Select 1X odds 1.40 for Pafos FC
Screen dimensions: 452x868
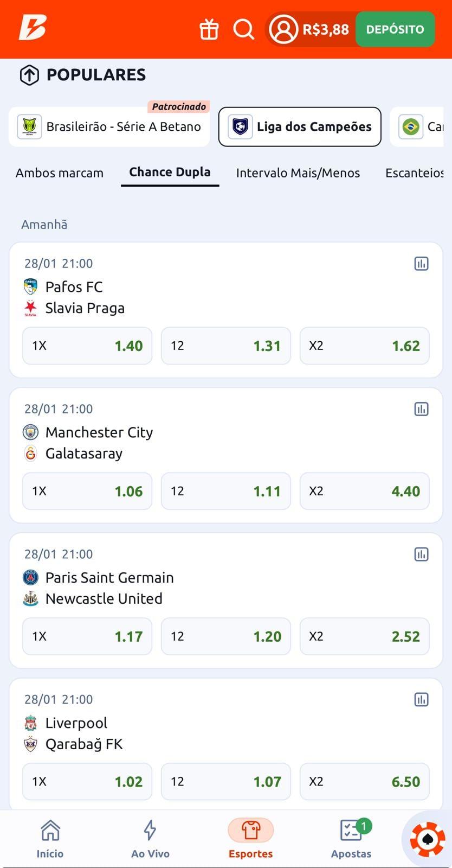point(87,346)
